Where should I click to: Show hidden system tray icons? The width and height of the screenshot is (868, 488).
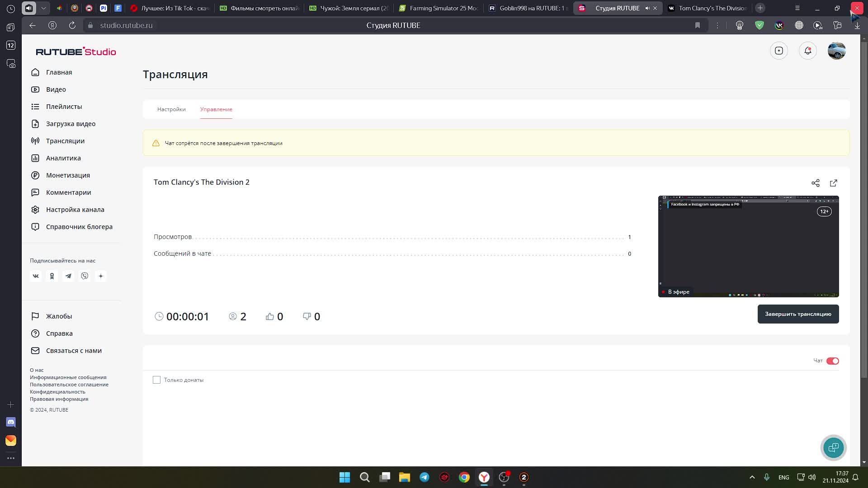tap(752, 477)
